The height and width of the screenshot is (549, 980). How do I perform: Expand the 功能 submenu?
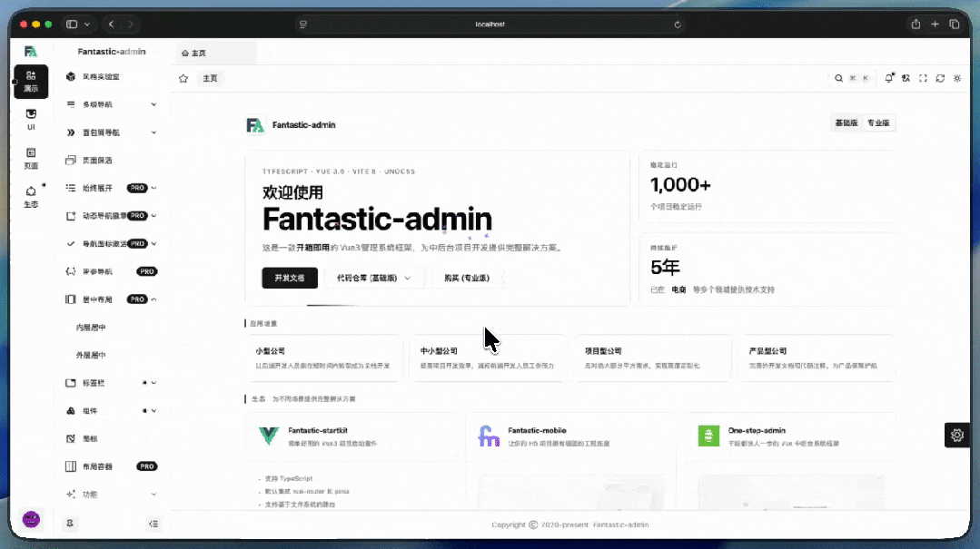coord(111,494)
